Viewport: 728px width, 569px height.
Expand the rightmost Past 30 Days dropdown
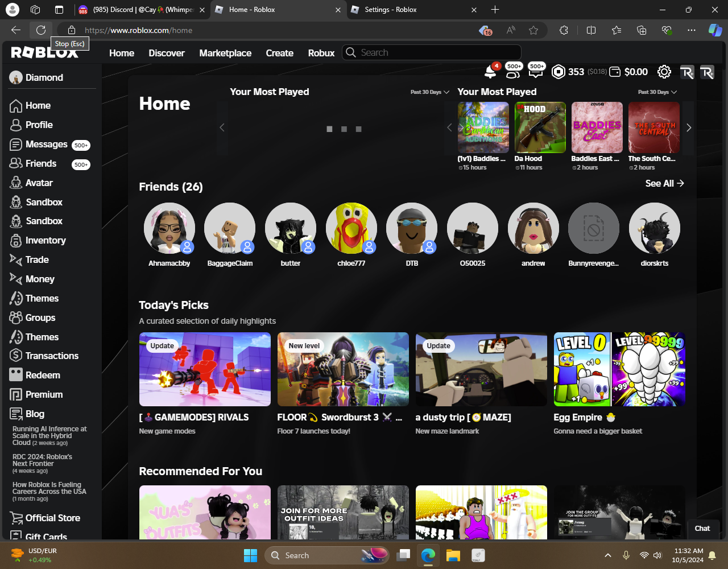(657, 92)
